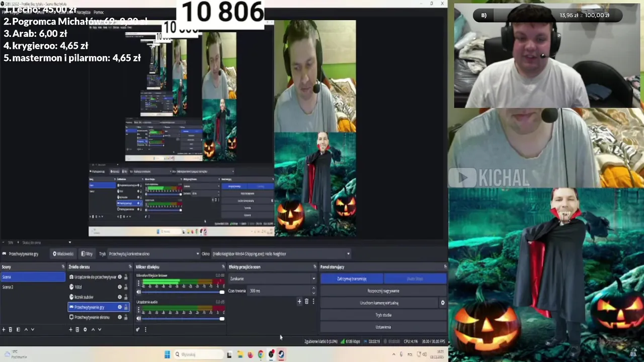Click Uruchom kamerę wirtualną button

tap(379, 303)
